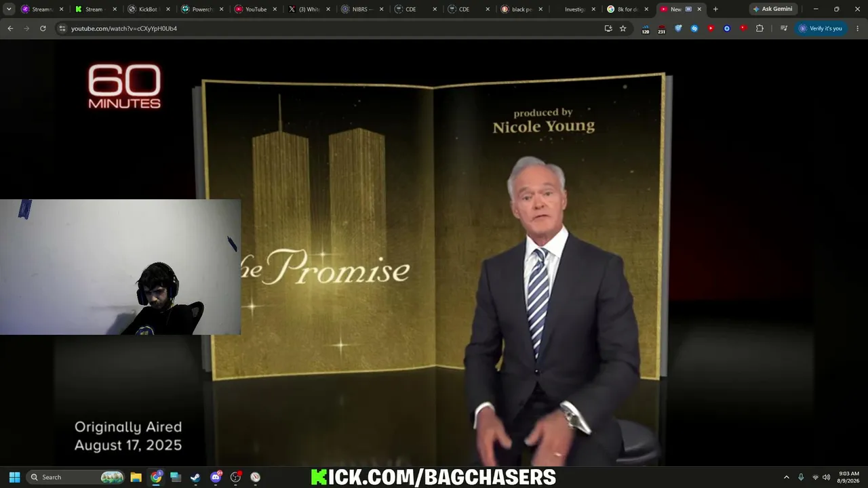Bookmark this page with the star icon
This screenshot has width=868, height=488.
coord(623,28)
